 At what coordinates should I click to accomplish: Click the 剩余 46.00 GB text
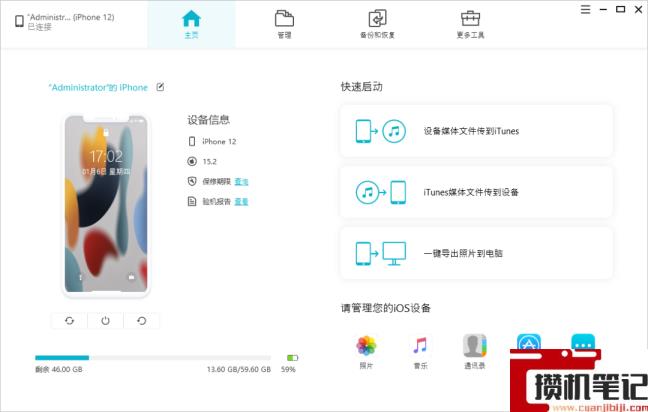coord(59,369)
